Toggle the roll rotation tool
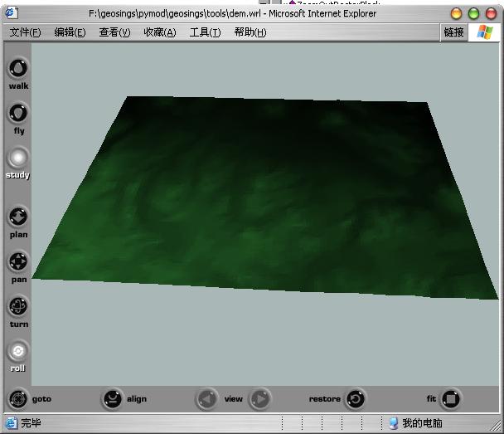 (x=18, y=351)
